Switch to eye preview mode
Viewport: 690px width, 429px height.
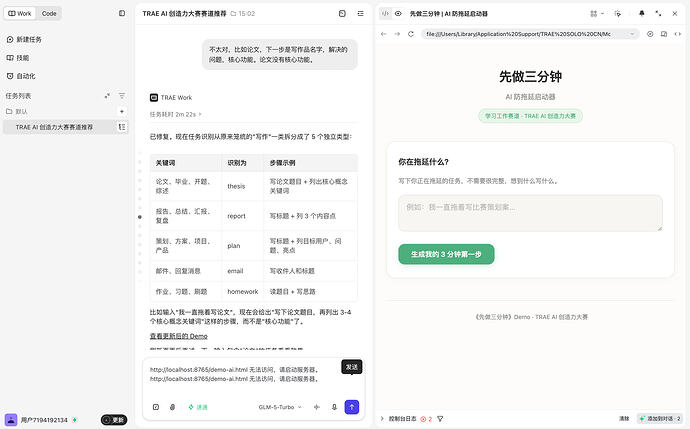point(398,14)
